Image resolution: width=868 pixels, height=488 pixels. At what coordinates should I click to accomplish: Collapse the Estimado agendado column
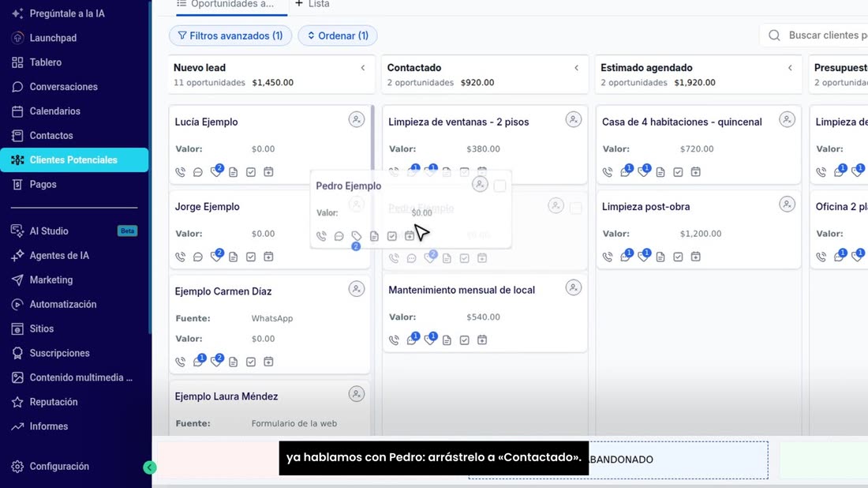791,68
